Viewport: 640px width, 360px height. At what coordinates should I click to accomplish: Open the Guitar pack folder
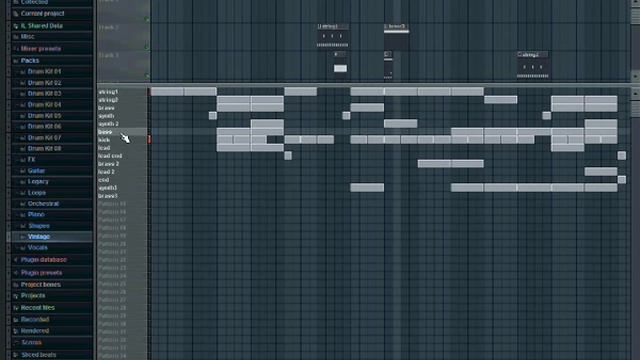[36, 171]
